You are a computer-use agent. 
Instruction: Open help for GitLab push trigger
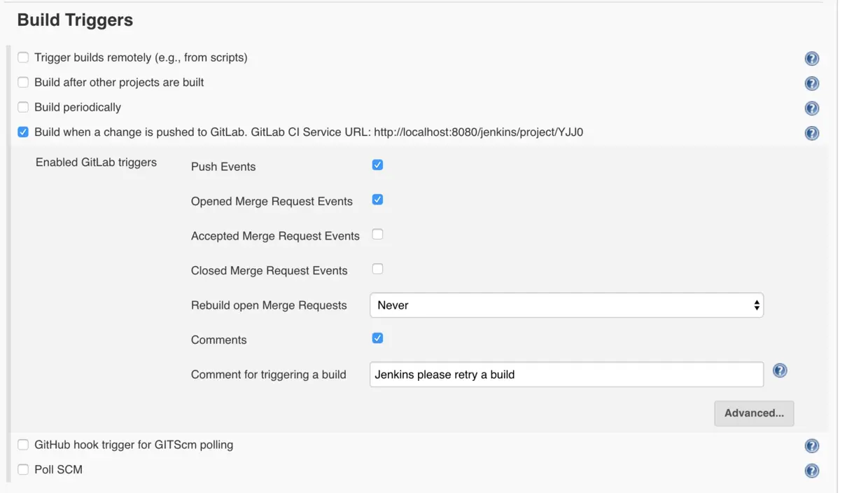point(812,133)
